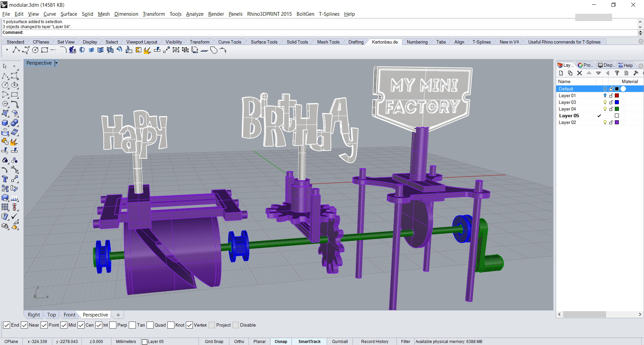
Task: Select the Polyline tool in the left sidebar
Action: click(5, 76)
